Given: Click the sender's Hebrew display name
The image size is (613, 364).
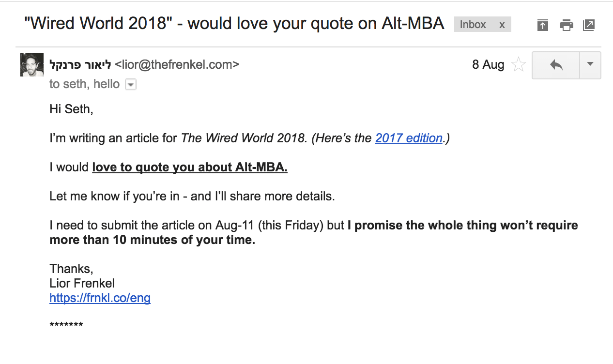Looking at the screenshot, I should (80, 65).
